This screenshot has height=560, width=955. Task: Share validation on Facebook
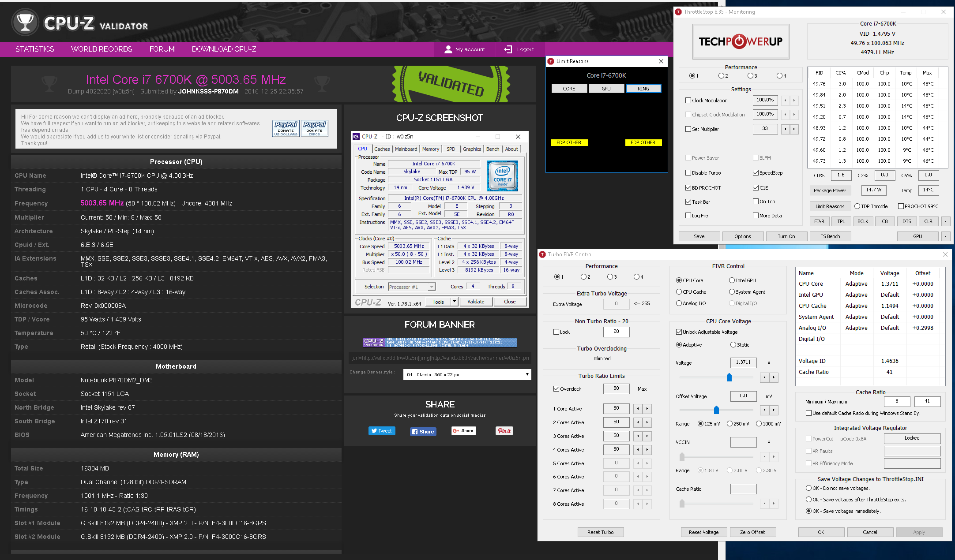click(x=423, y=432)
